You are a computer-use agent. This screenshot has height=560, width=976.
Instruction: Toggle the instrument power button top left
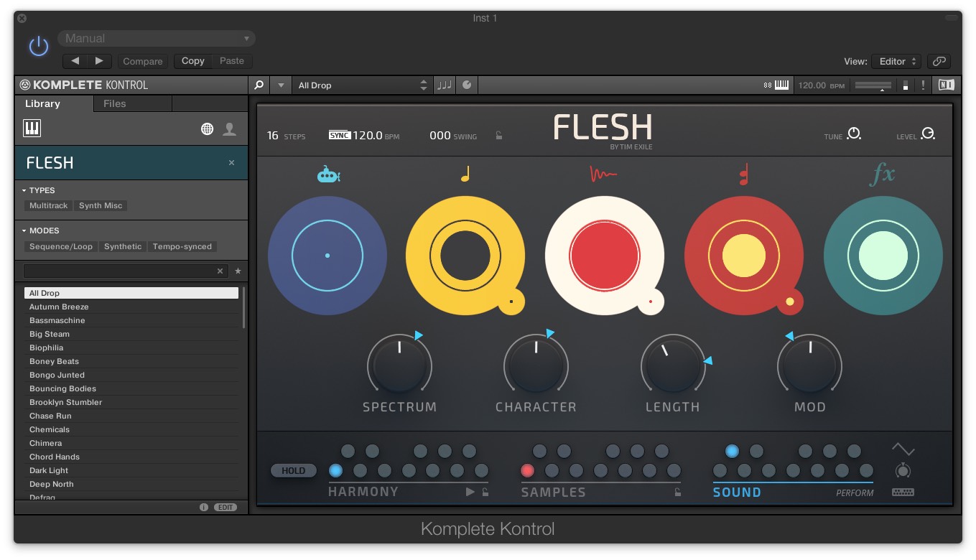[x=37, y=46]
